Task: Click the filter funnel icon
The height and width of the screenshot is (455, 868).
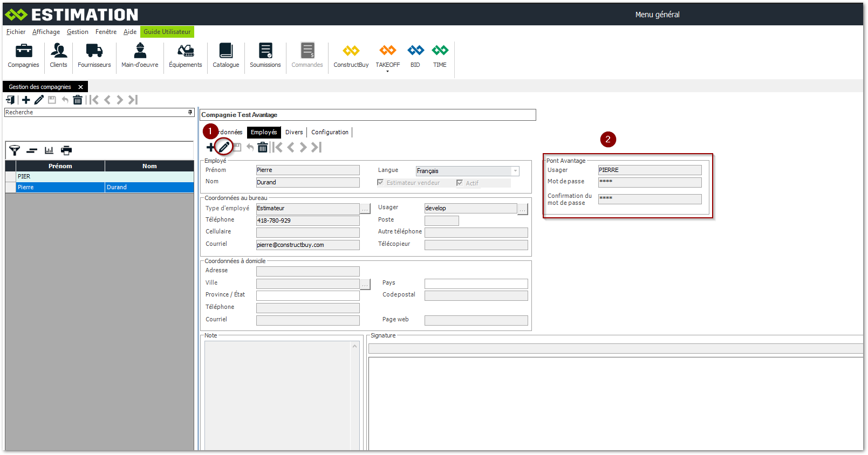Action: [15, 150]
